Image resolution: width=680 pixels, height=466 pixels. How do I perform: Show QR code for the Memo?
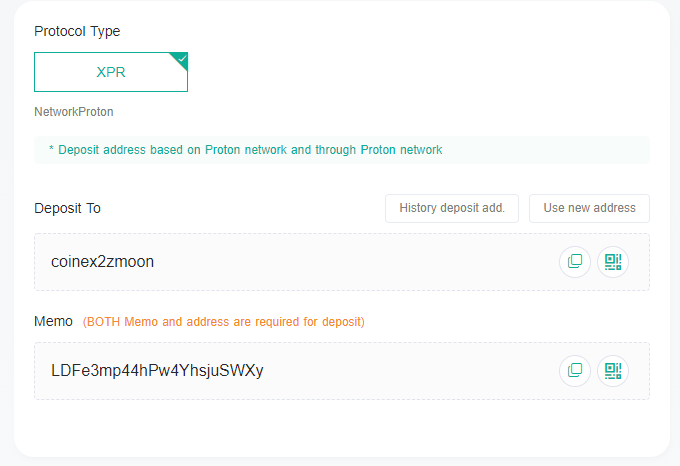pyautogui.click(x=613, y=370)
